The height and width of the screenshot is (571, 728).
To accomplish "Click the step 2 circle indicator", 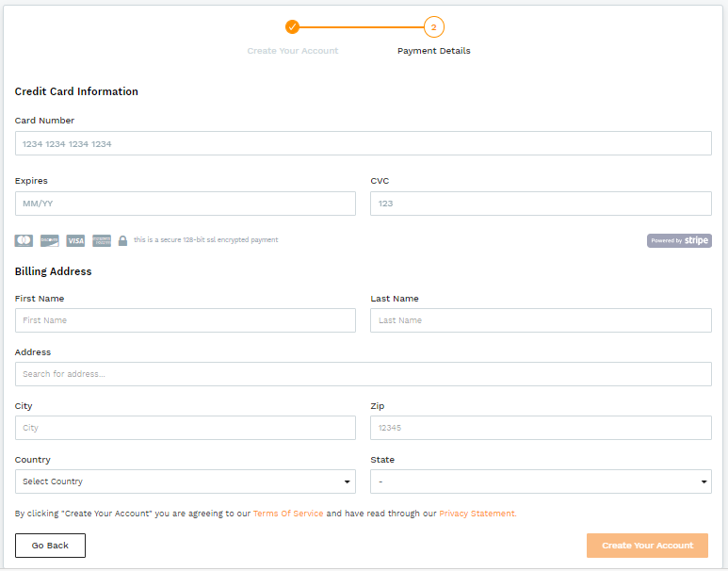I will (x=433, y=26).
